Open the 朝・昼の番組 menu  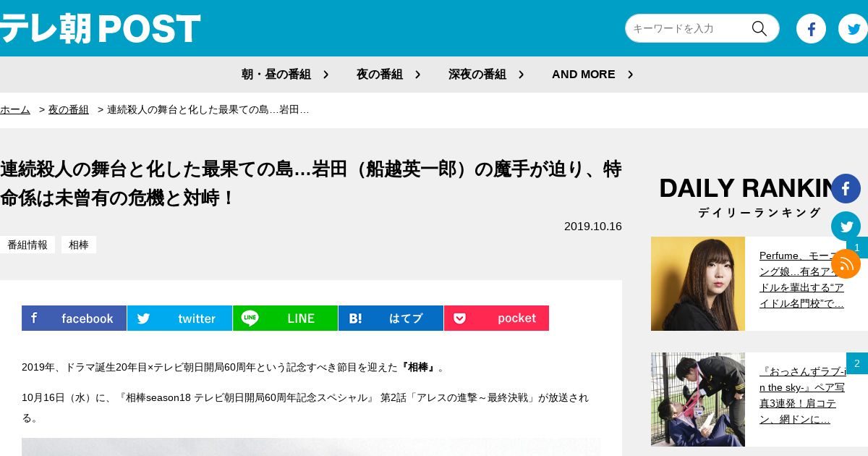point(276,75)
